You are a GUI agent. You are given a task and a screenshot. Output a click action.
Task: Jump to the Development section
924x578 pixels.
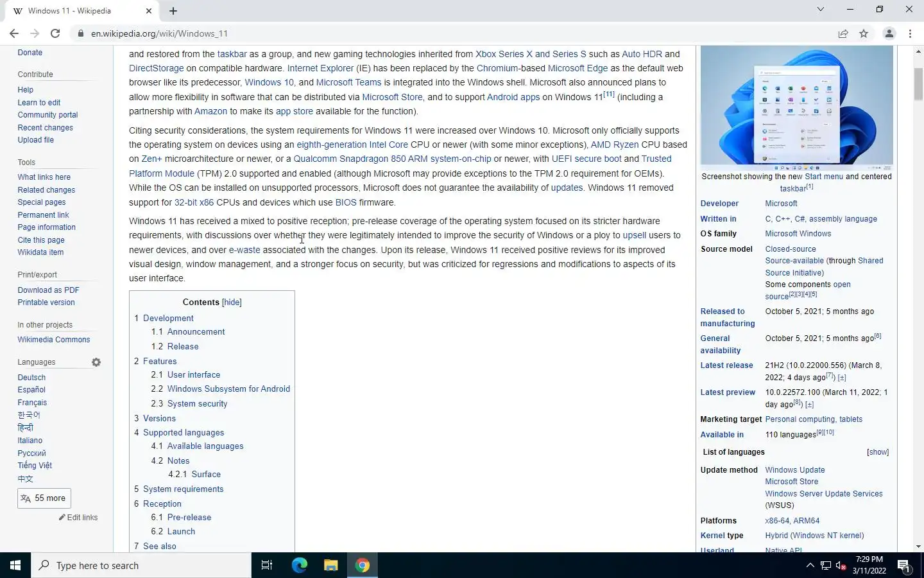coord(168,319)
